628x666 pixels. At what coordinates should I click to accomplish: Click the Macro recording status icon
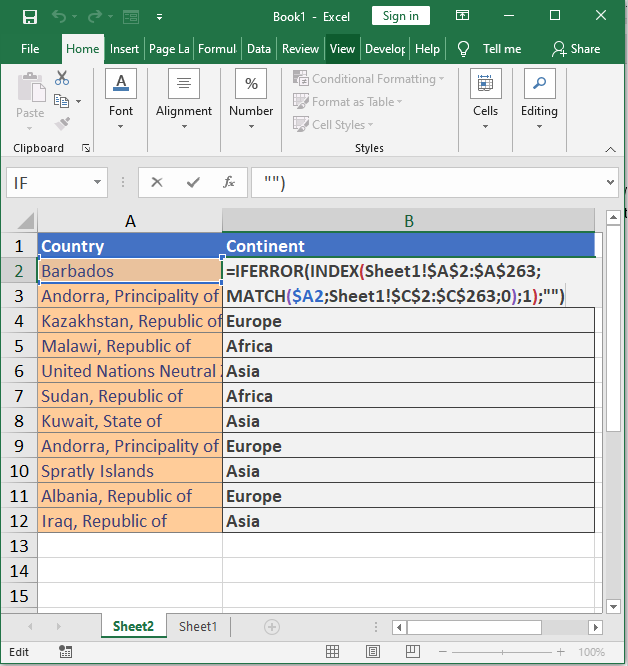(65, 652)
